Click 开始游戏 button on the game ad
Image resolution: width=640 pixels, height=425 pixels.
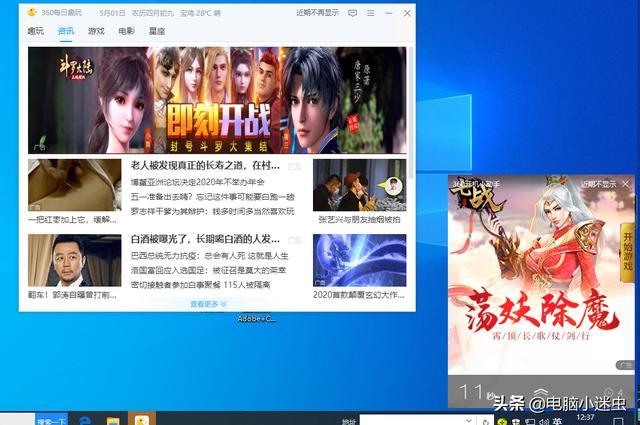click(x=627, y=252)
